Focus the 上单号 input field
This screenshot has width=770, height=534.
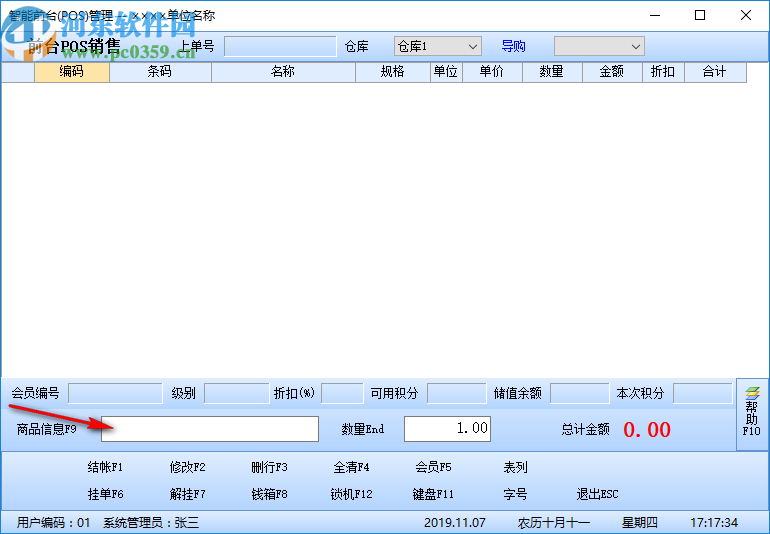[280, 47]
